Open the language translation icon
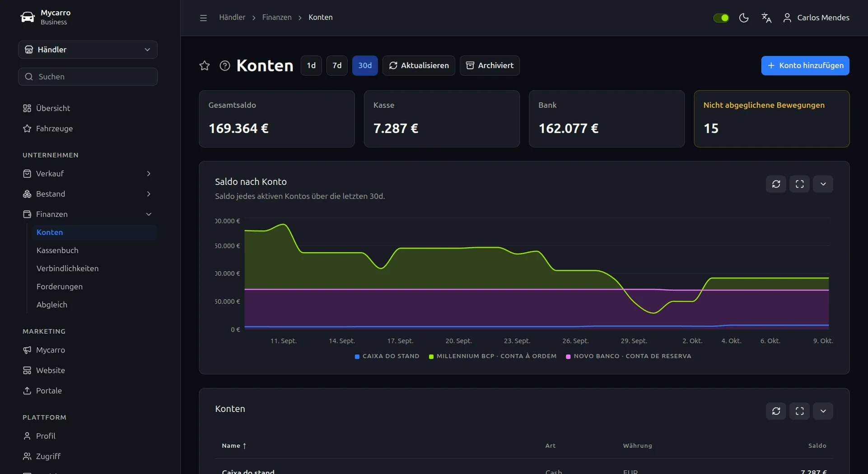 [766, 18]
